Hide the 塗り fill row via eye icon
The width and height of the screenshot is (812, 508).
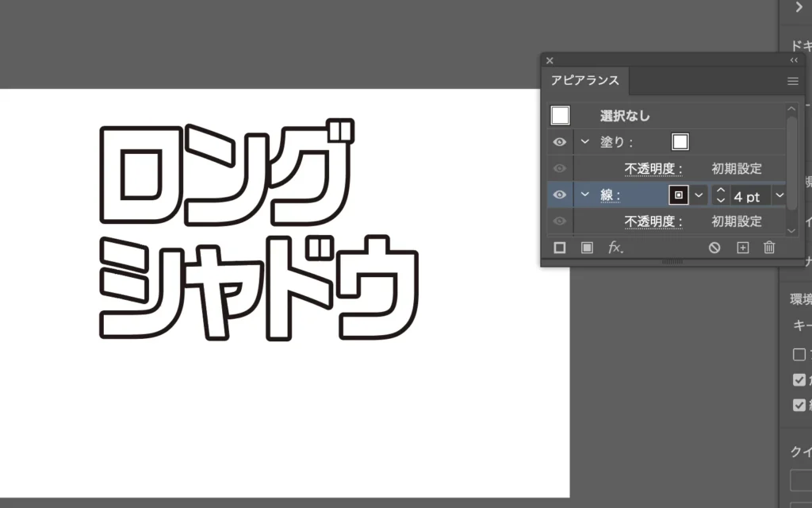click(560, 142)
